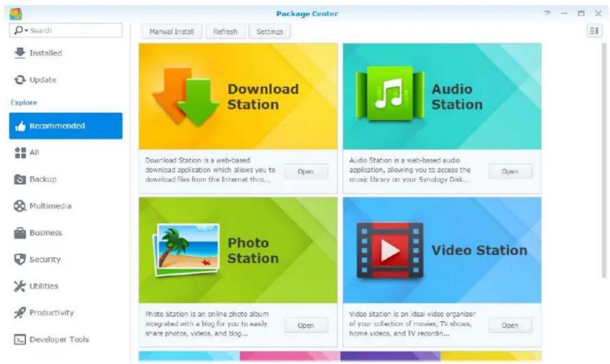Show All packages category
Viewport: 610px width, 364px height.
[66, 152]
